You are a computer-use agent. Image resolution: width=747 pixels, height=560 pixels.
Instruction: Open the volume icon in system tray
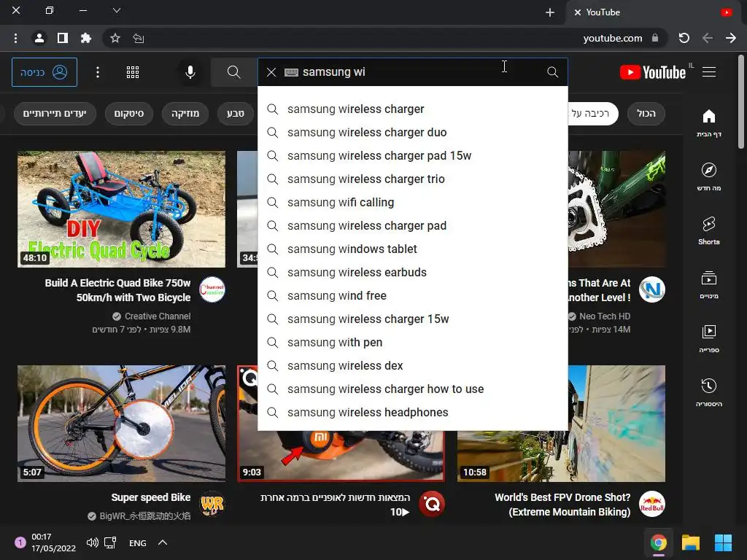coord(93,542)
